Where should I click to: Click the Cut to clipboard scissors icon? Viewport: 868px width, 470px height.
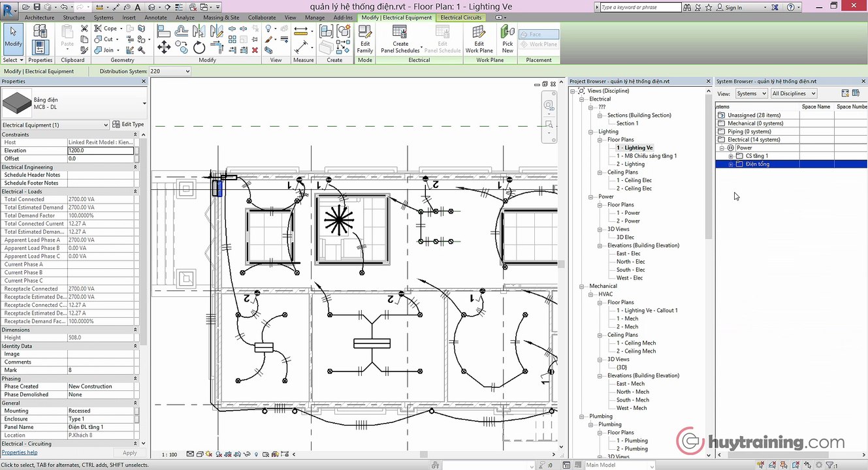tap(84, 29)
